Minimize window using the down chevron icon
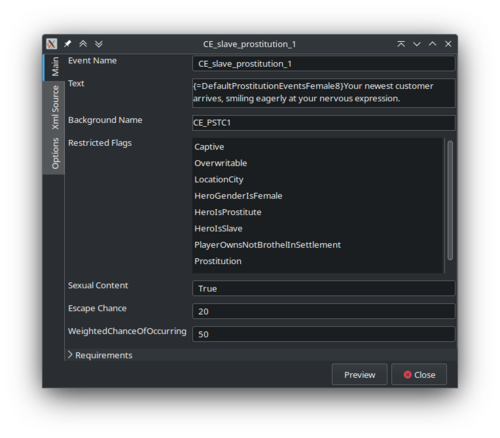The height and width of the screenshot is (438, 500). point(417,44)
